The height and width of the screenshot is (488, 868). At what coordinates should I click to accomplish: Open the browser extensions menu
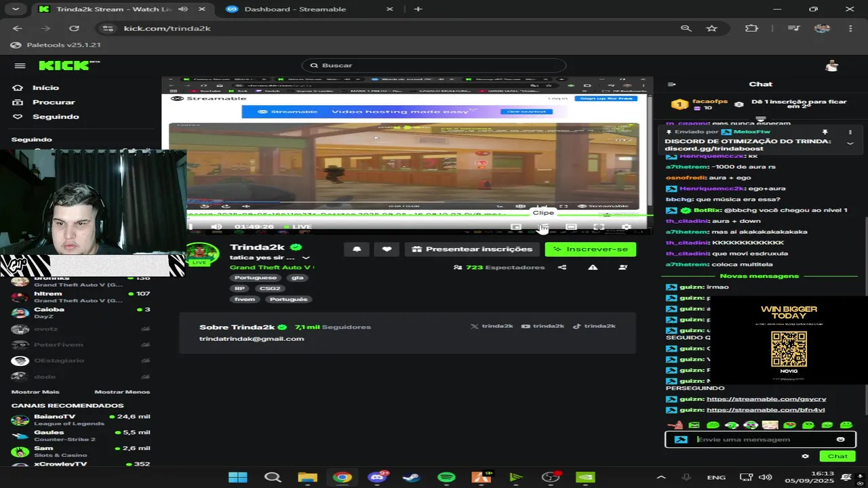coord(751,28)
